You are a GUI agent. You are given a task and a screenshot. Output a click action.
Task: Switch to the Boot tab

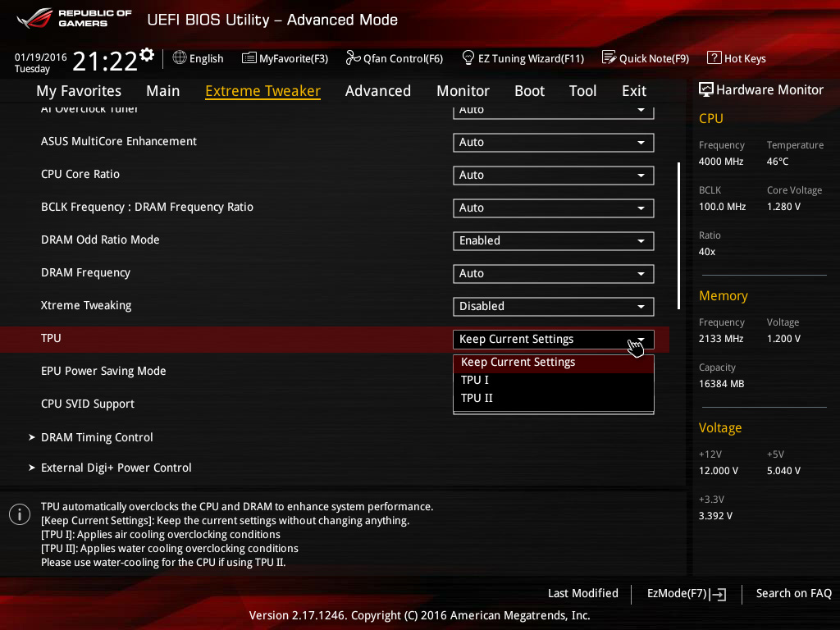point(529,91)
